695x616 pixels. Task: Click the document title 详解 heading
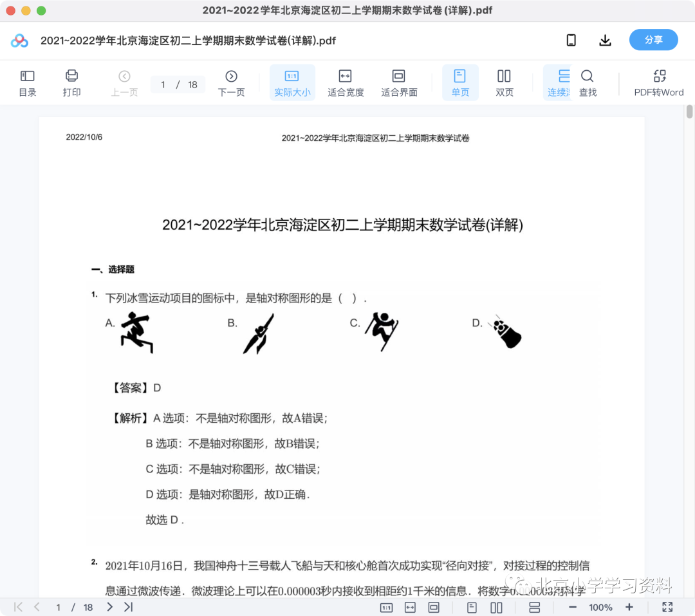[342, 225]
